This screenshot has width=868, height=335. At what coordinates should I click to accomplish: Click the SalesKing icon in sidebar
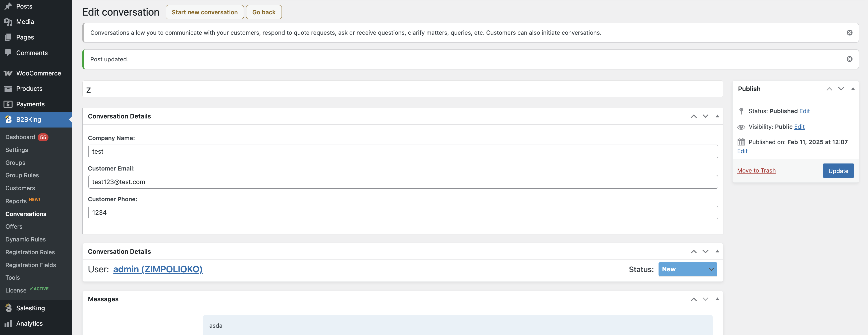coord(8,308)
